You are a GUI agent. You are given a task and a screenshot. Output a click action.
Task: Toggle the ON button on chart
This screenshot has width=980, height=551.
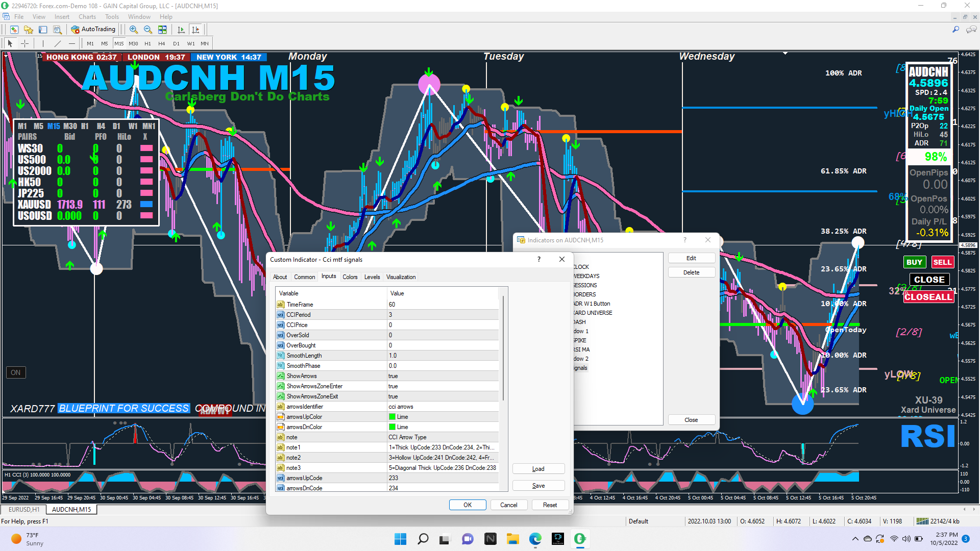pos(16,372)
